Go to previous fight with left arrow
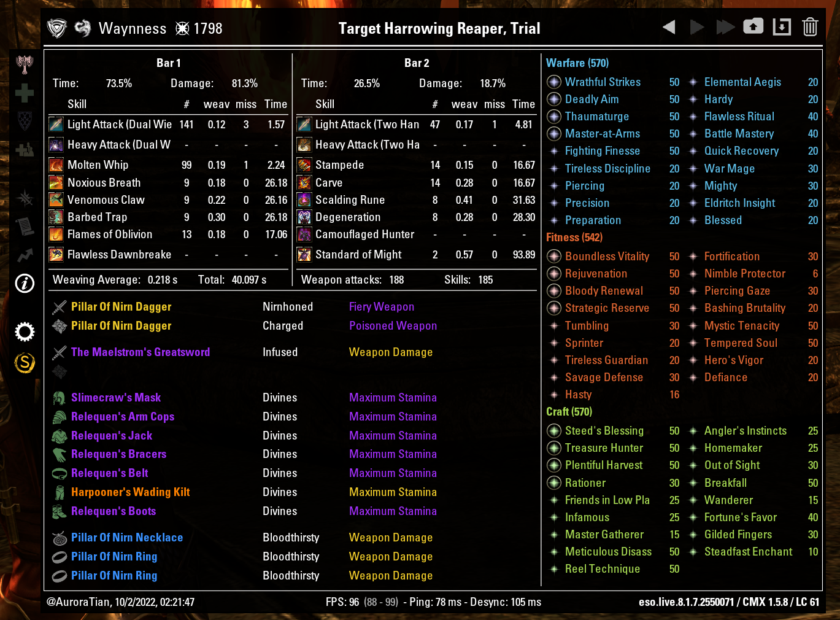This screenshot has width=840, height=620. tap(669, 27)
